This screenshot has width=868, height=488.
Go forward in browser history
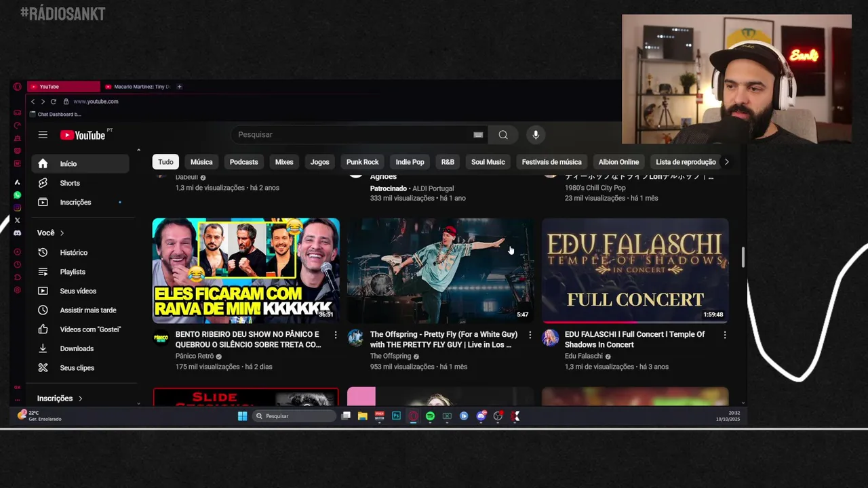click(x=43, y=102)
